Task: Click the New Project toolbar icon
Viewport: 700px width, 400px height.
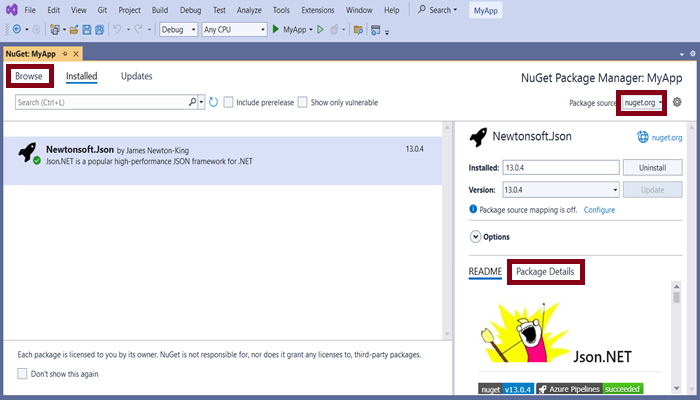Action: click(55, 29)
